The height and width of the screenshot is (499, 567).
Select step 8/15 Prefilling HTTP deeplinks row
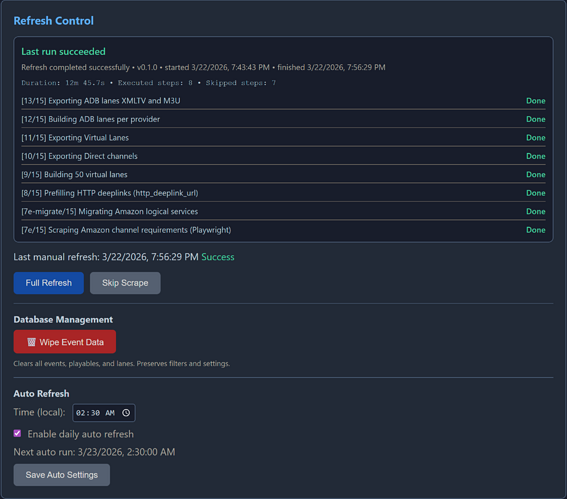click(x=283, y=193)
